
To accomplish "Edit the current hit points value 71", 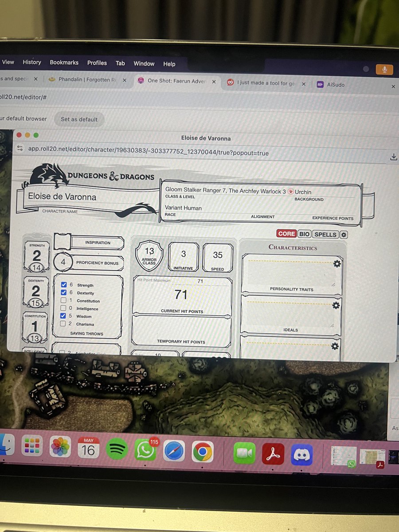I will point(181,294).
